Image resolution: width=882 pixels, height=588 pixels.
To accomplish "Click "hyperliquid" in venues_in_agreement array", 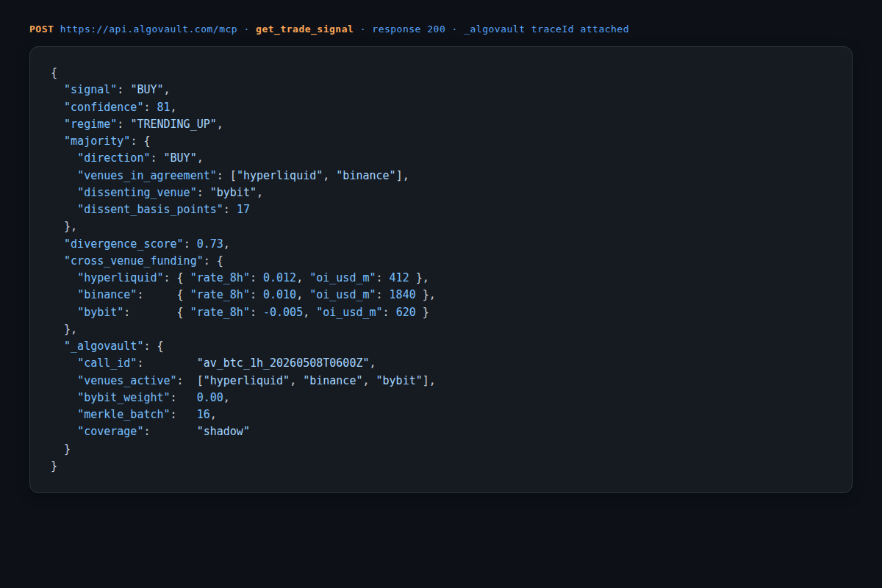I will 281,175.
